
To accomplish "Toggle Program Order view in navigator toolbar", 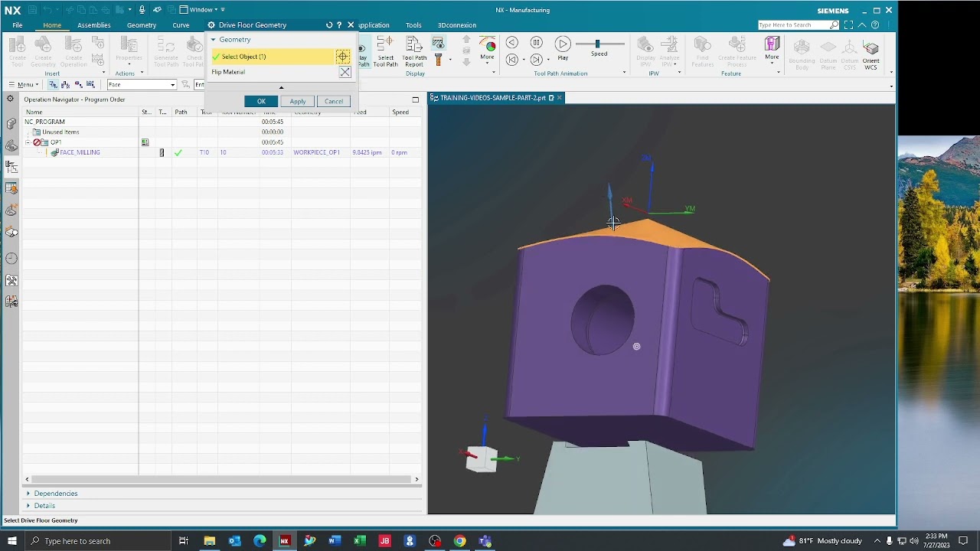I will [x=53, y=84].
